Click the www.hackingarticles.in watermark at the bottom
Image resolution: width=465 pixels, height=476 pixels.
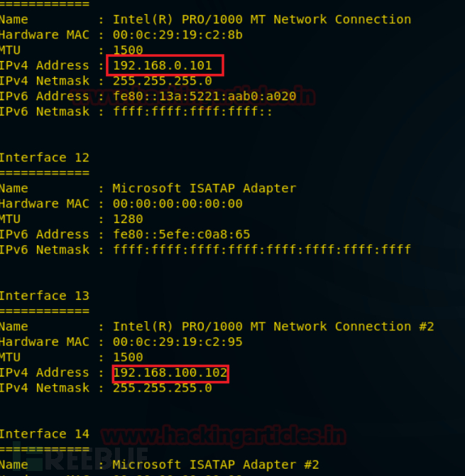click(224, 436)
